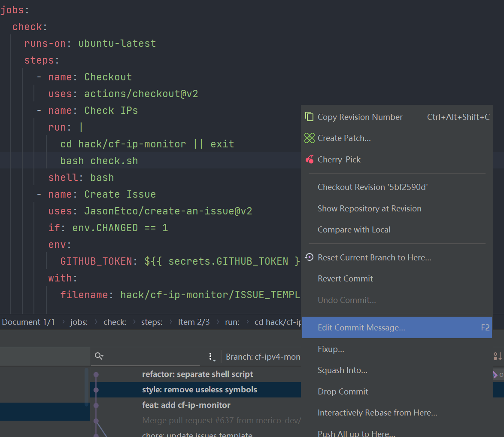Select Drop Commit
This screenshot has width=504, height=437.
(397, 391)
